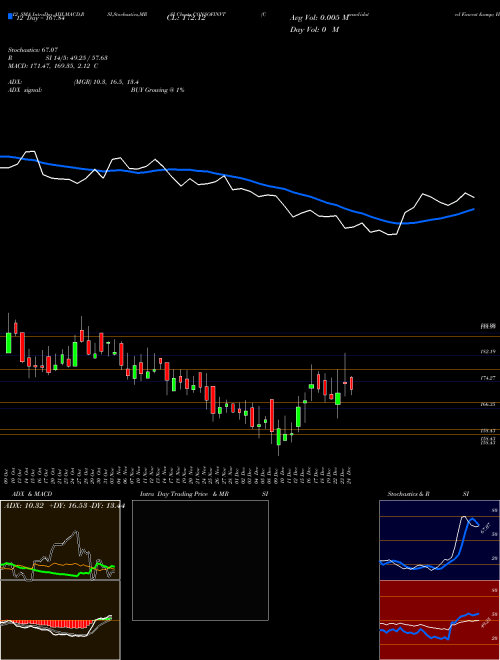
Task: Select the 'Stochastics & R SI' panel title
Action: pos(428,494)
